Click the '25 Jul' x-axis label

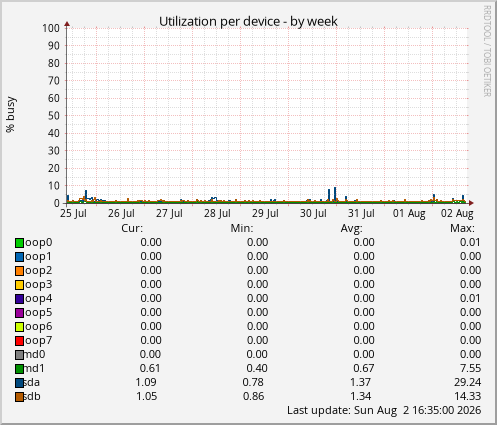[x=73, y=213]
